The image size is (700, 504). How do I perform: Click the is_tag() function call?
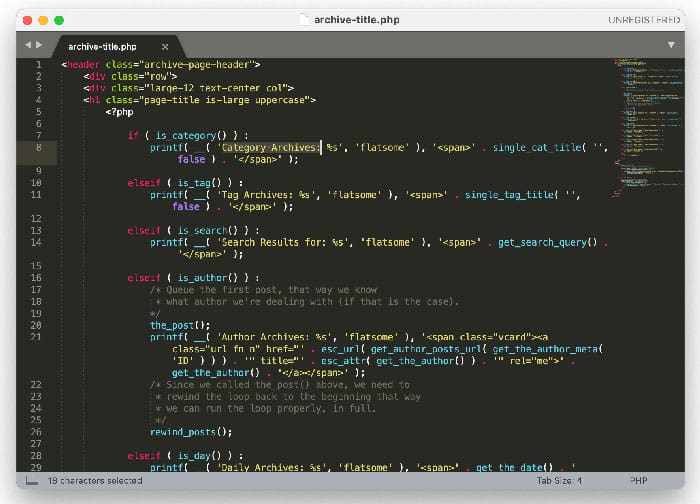click(199, 183)
